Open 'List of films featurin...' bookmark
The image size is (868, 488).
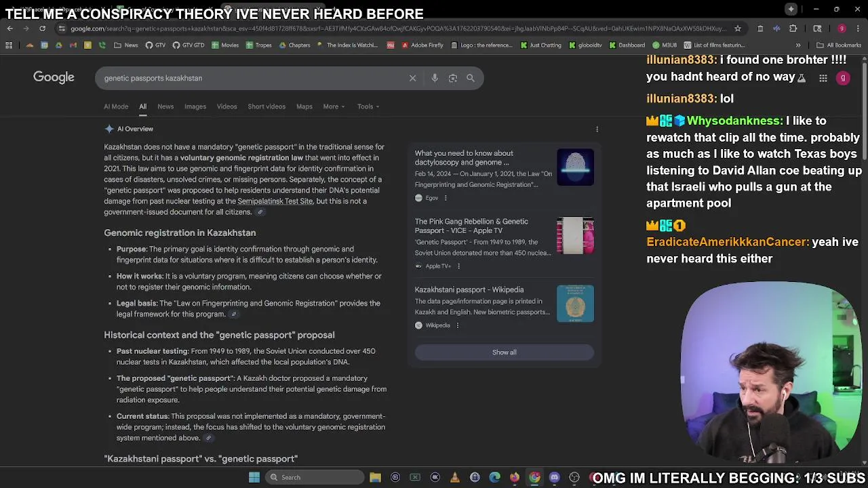pyautogui.click(x=714, y=45)
